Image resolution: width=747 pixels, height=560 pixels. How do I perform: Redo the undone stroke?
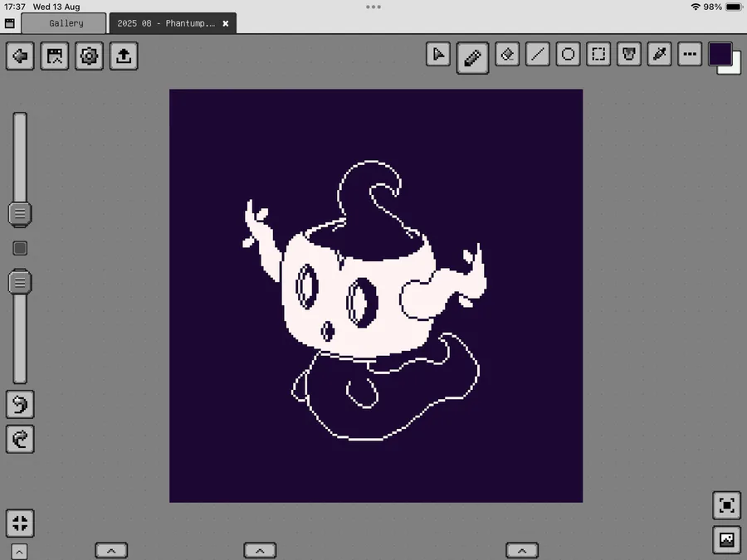pos(20,439)
